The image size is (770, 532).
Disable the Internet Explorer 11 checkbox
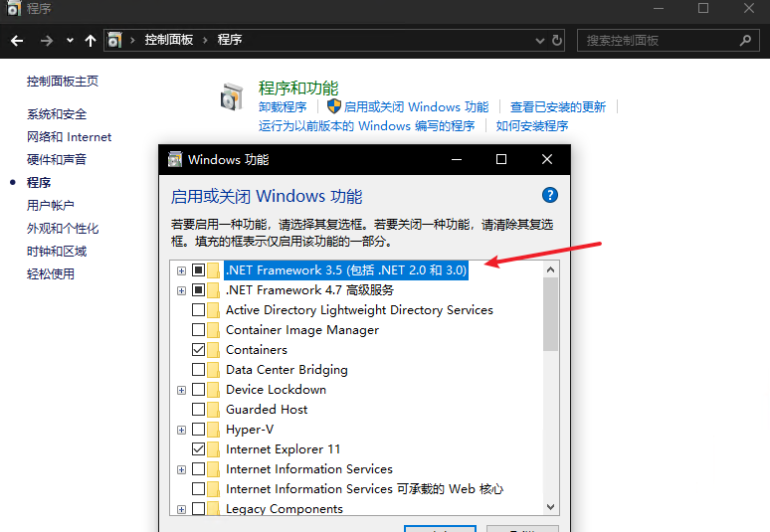(199, 449)
